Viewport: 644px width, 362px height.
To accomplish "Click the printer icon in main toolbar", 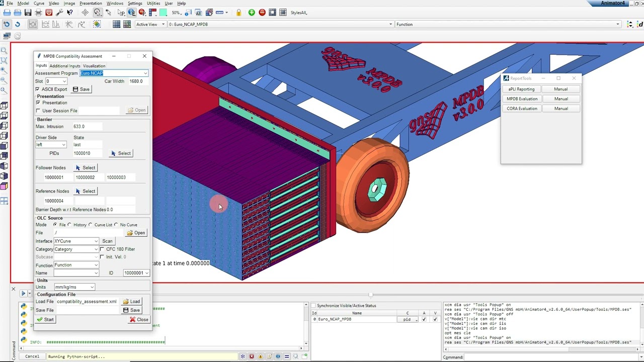I will [x=38, y=12].
